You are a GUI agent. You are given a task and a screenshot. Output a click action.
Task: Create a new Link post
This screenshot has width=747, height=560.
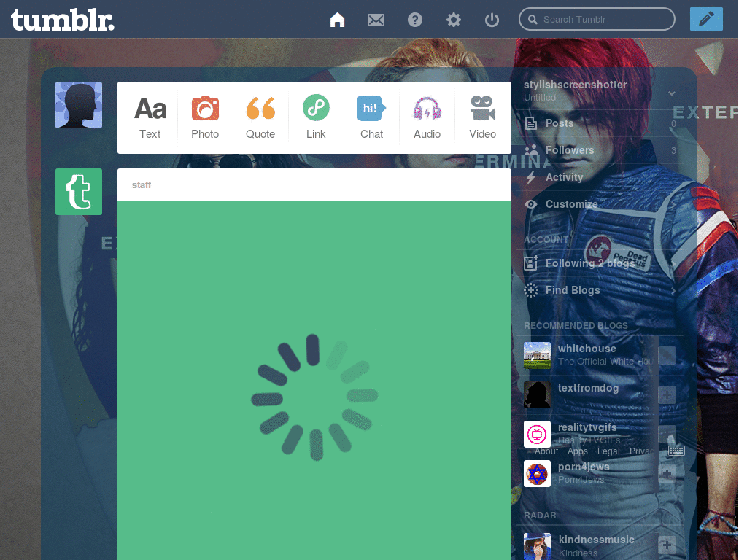coord(316,117)
